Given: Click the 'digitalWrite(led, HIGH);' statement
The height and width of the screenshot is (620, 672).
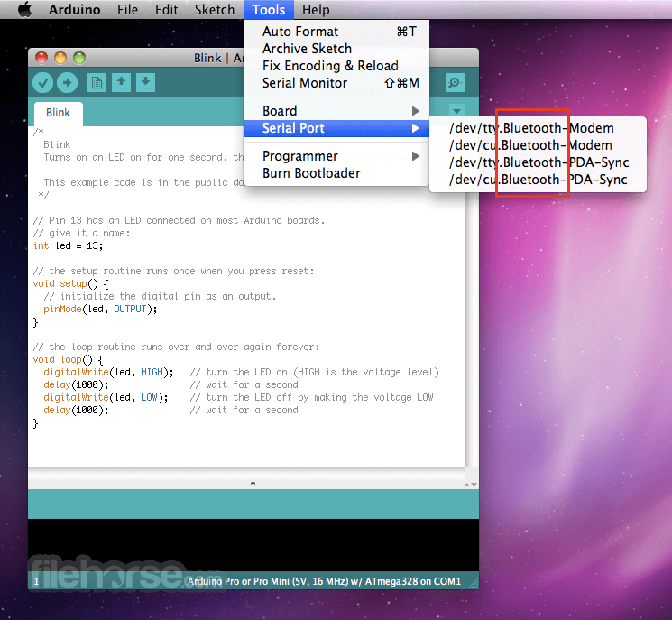Looking at the screenshot, I should click(x=108, y=372).
